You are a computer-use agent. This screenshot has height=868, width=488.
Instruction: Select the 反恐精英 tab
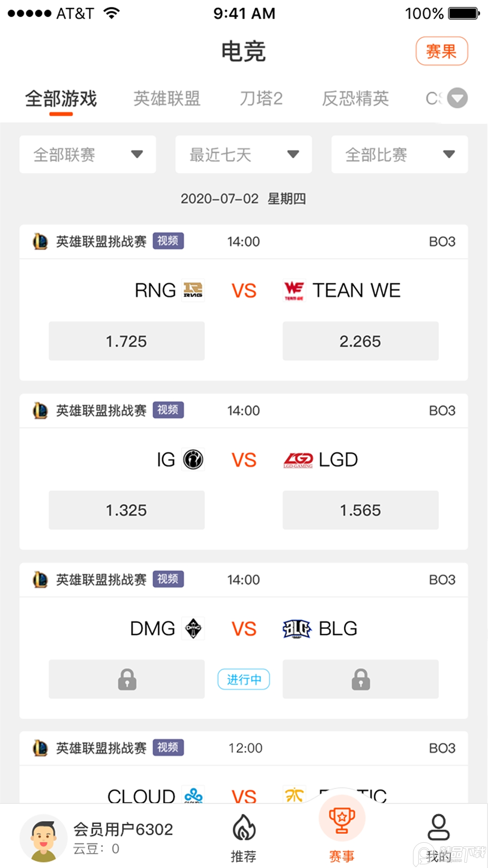click(355, 99)
